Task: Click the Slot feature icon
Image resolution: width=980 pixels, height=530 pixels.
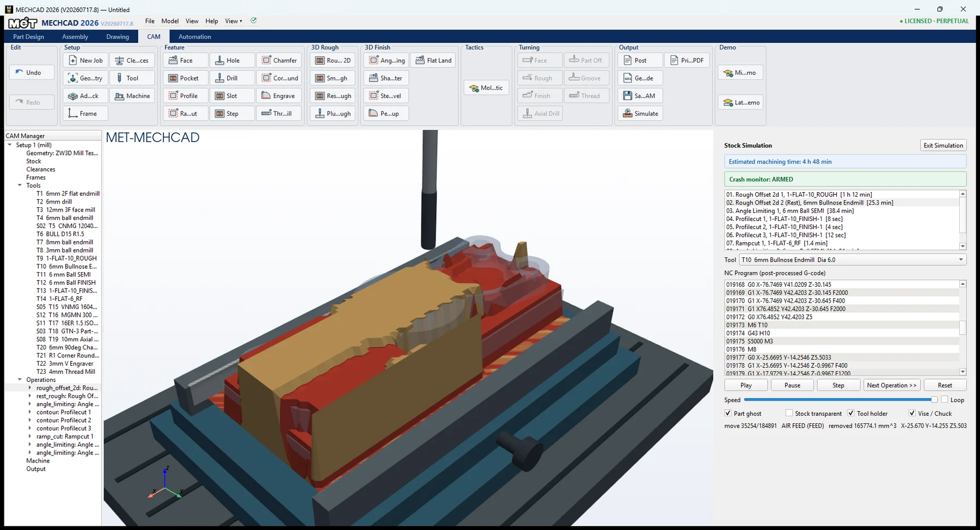Action: 219,96
